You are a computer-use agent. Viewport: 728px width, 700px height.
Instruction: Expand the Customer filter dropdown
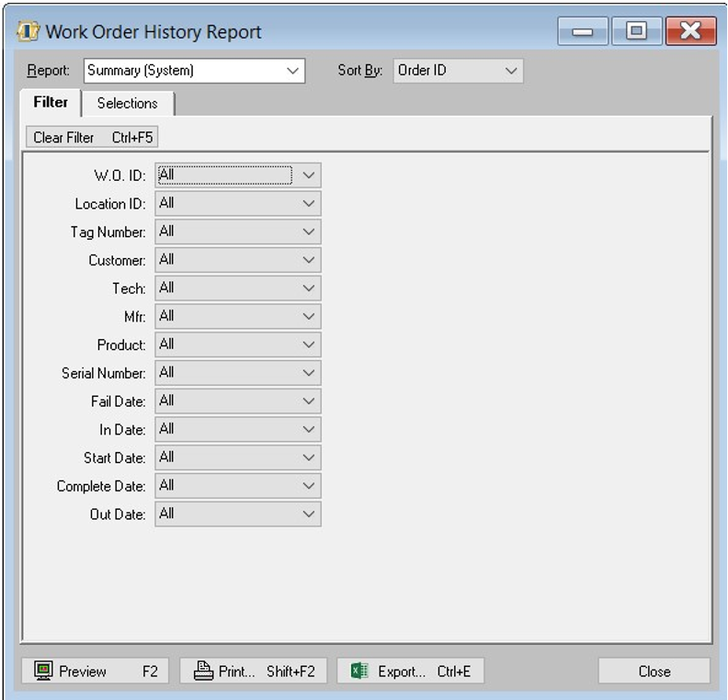[x=238, y=260]
